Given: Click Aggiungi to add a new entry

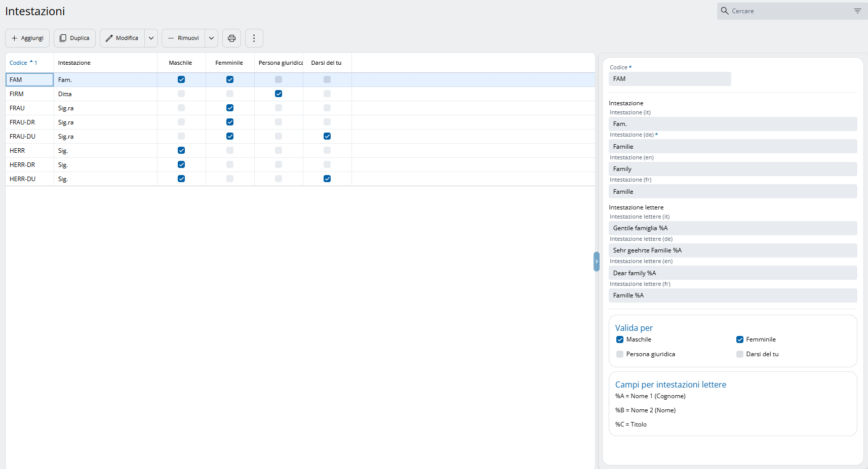Looking at the screenshot, I should pyautogui.click(x=27, y=38).
